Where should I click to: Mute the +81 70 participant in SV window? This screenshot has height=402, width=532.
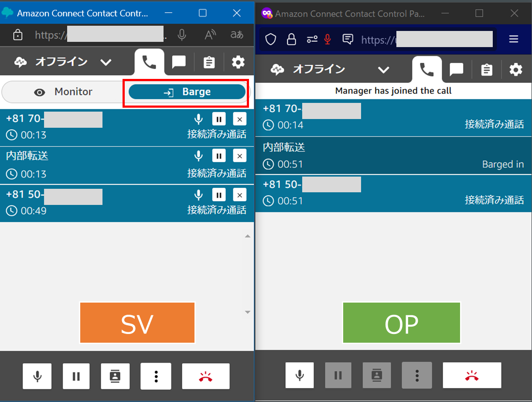click(199, 119)
